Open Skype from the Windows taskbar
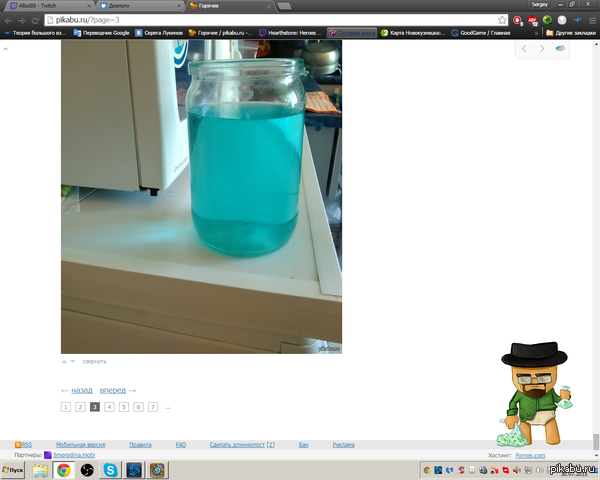 coord(110,469)
